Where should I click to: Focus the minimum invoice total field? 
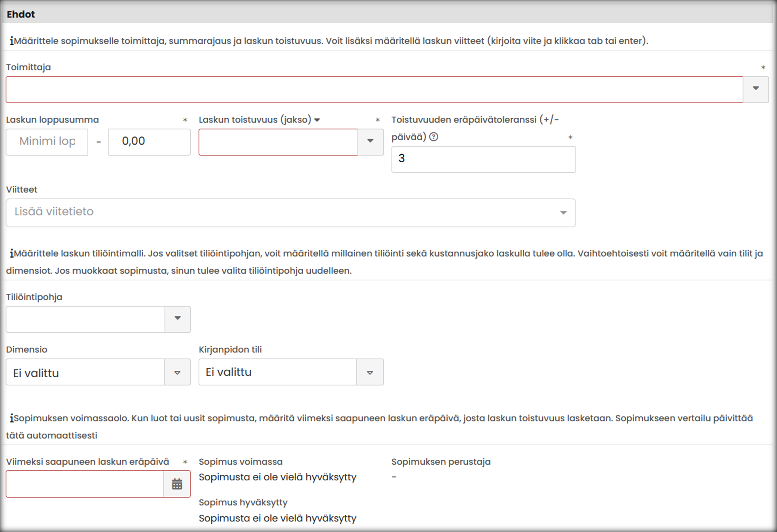point(47,142)
